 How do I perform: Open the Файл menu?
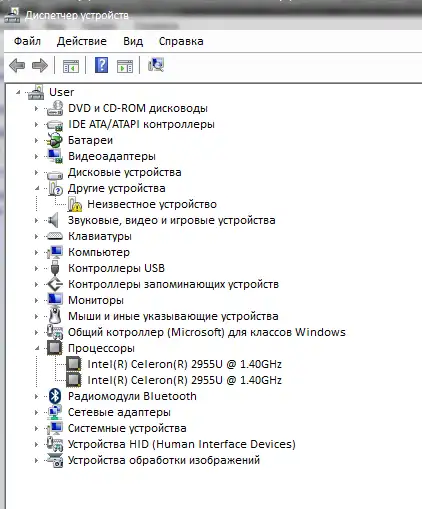point(27,41)
